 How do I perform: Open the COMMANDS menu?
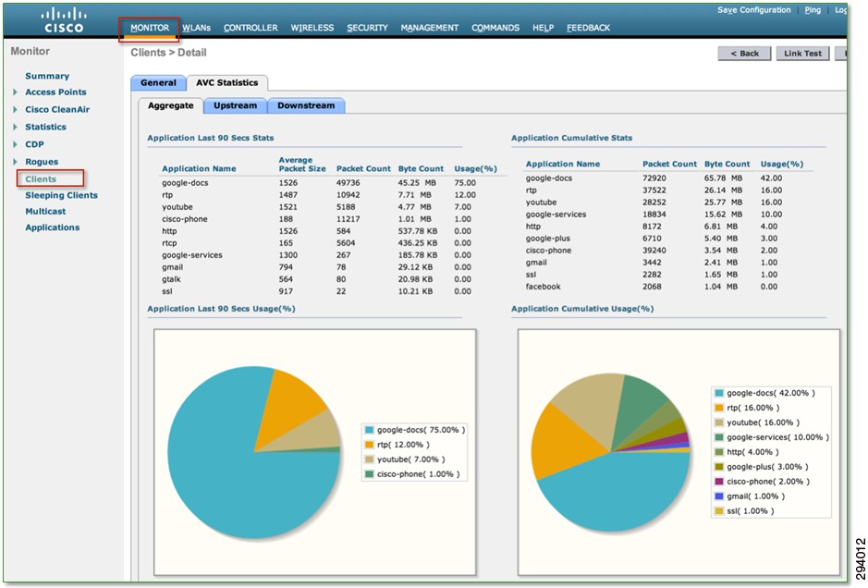(x=495, y=28)
